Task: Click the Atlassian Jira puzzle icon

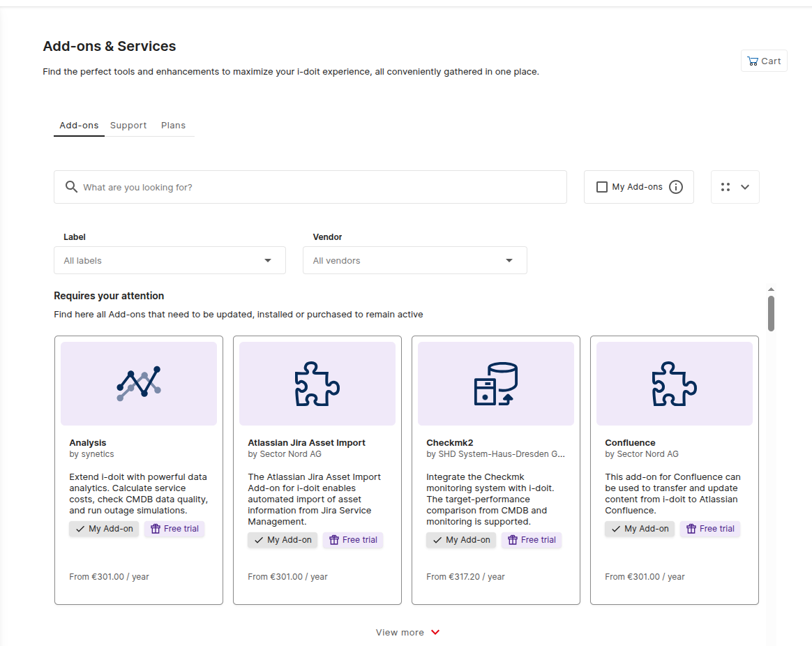Action: (317, 384)
